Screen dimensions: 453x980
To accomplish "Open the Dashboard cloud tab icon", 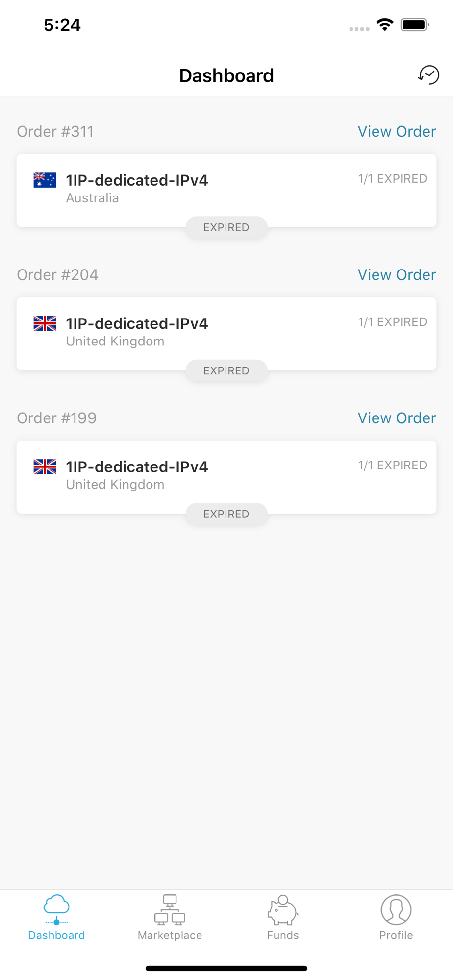I will pos(56,909).
